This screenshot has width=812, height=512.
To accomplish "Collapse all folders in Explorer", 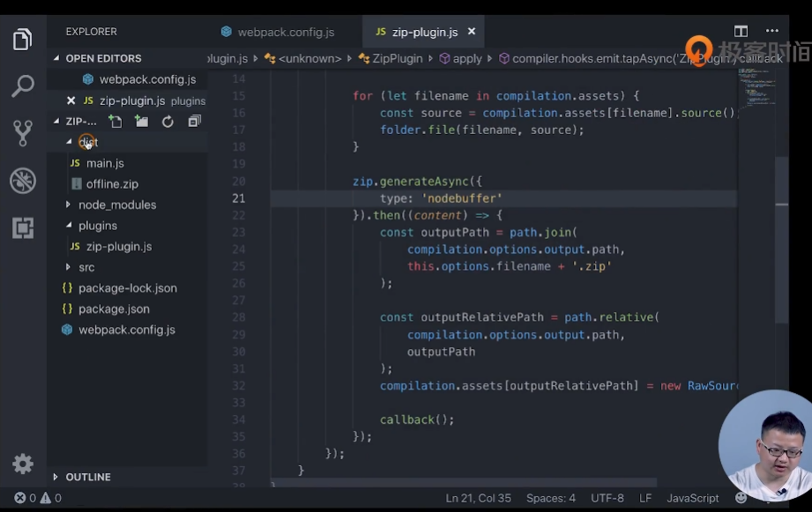I will pyautogui.click(x=194, y=122).
